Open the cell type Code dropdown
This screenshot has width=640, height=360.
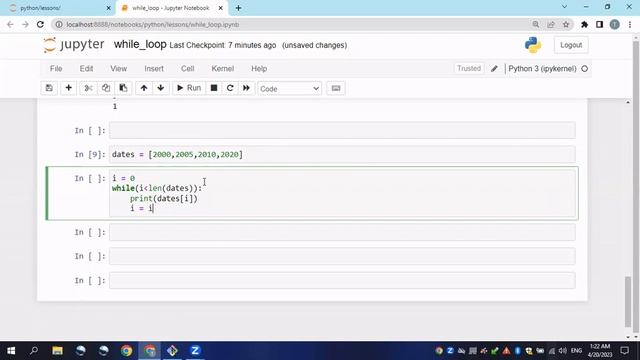[x=289, y=89]
